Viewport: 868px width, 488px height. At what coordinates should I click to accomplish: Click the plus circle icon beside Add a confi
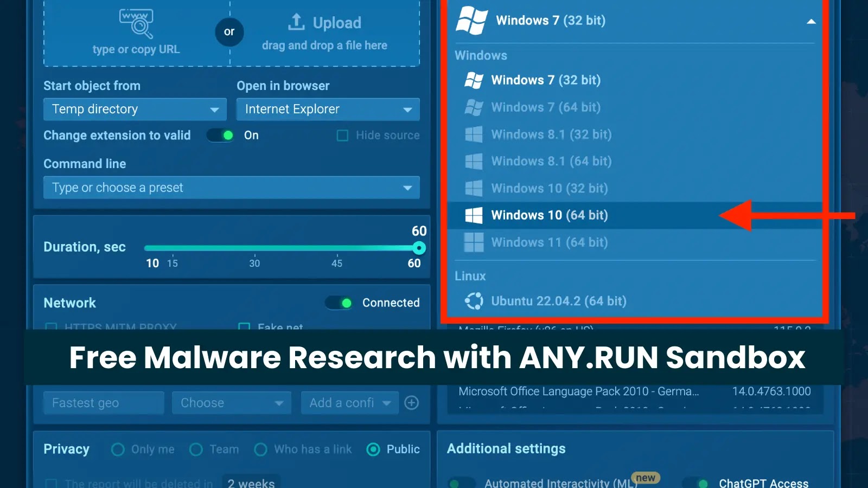coord(412,403)
